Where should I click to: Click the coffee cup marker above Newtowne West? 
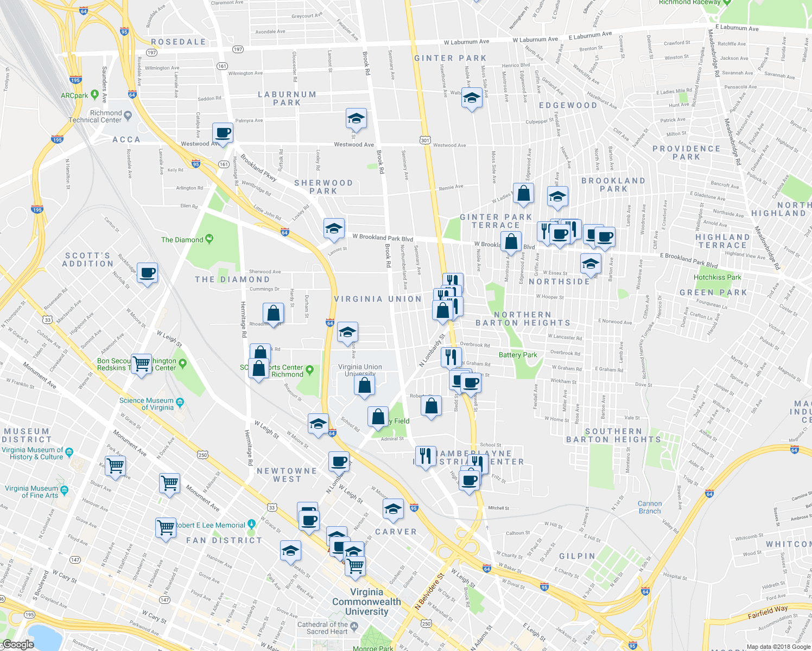click(339, 463)
